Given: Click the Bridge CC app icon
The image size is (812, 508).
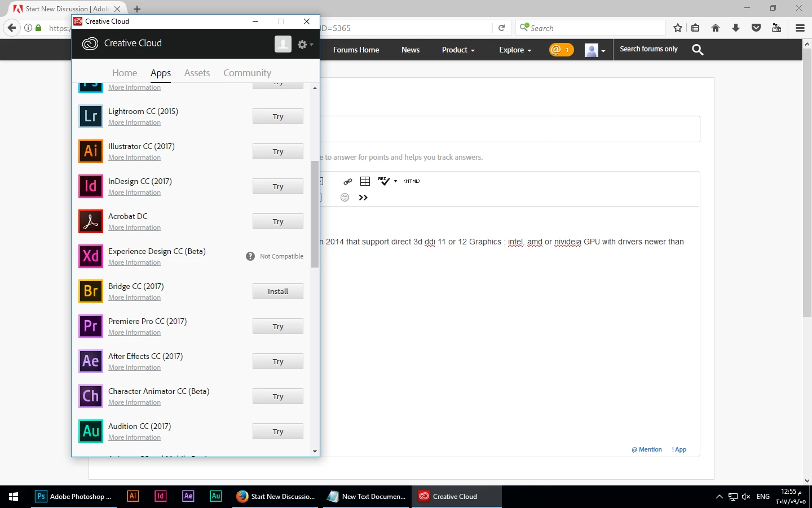Looking at the screenshot, I should 91,291.
